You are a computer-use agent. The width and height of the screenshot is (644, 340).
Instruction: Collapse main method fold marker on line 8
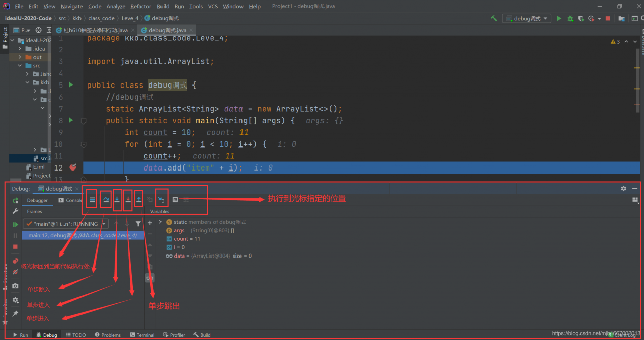(x=84, y=121)
